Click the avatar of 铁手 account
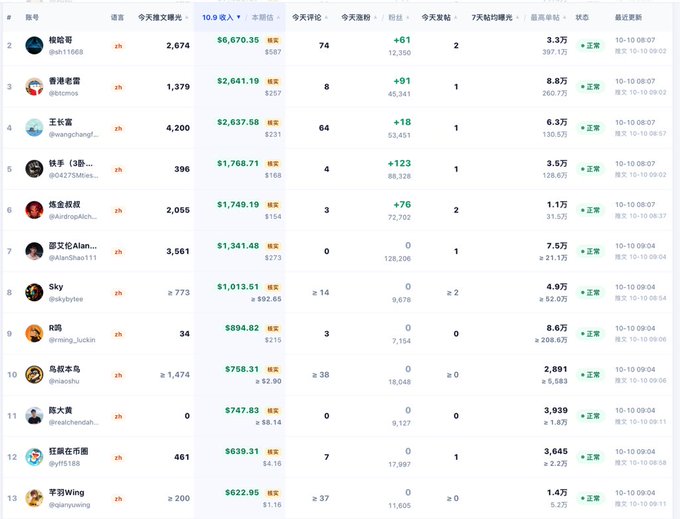This screenshot has height=519, width=680. click(x=34, y=169)
